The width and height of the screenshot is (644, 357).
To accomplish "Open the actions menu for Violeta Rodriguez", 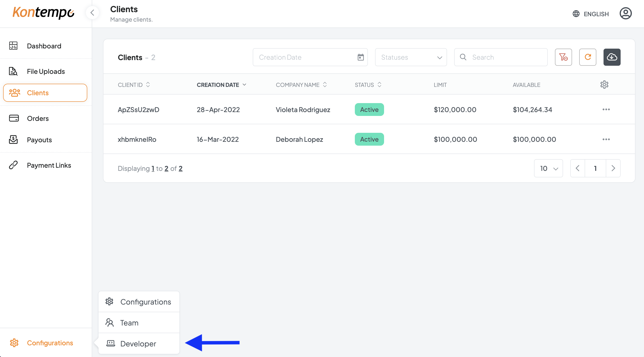I will [606, 110].
